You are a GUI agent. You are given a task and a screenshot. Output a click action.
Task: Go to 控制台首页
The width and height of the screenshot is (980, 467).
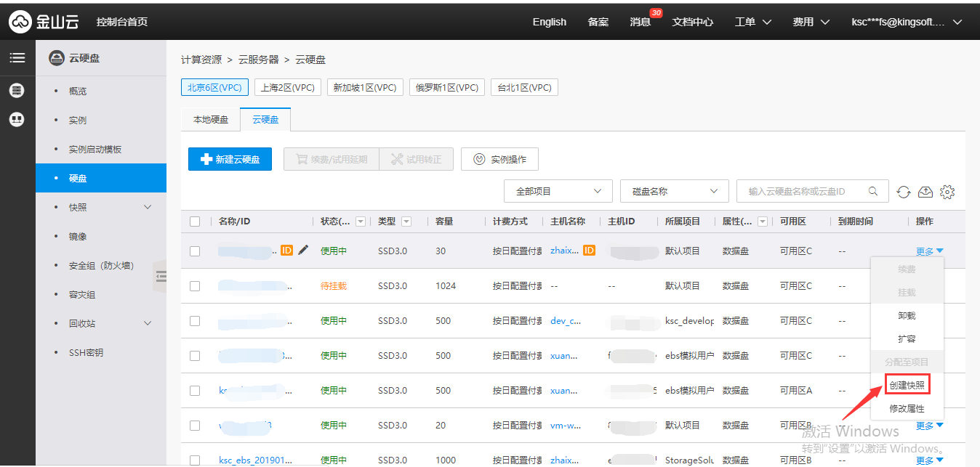pyautogui.click(x=122, y=22)
